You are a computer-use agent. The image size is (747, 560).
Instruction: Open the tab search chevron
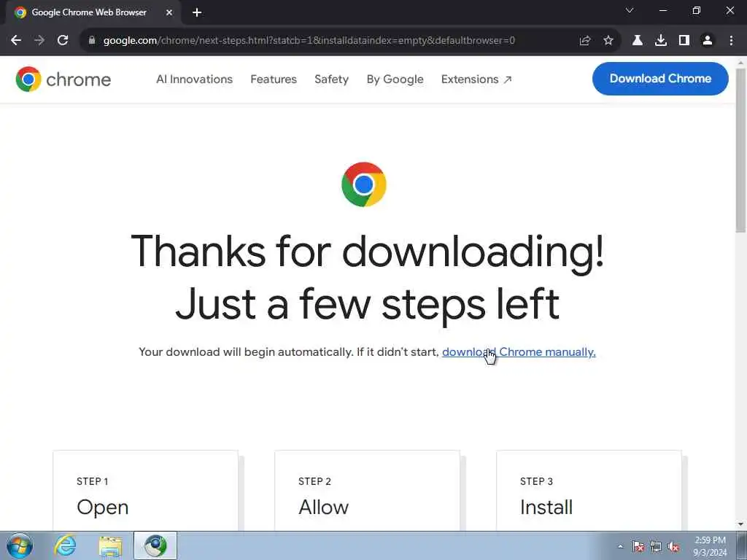tap(630, 10)
